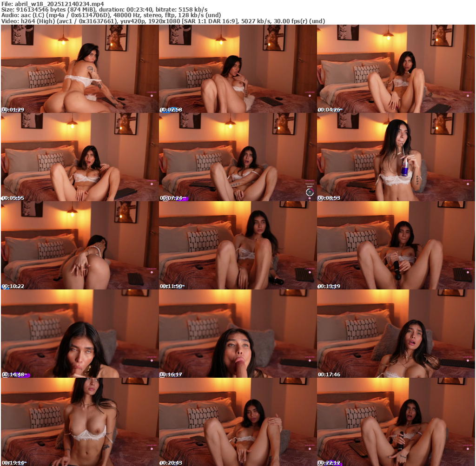Select the 00:14:48 thumbnail
Screen dimensions: 476x466
tap(79, 334)
